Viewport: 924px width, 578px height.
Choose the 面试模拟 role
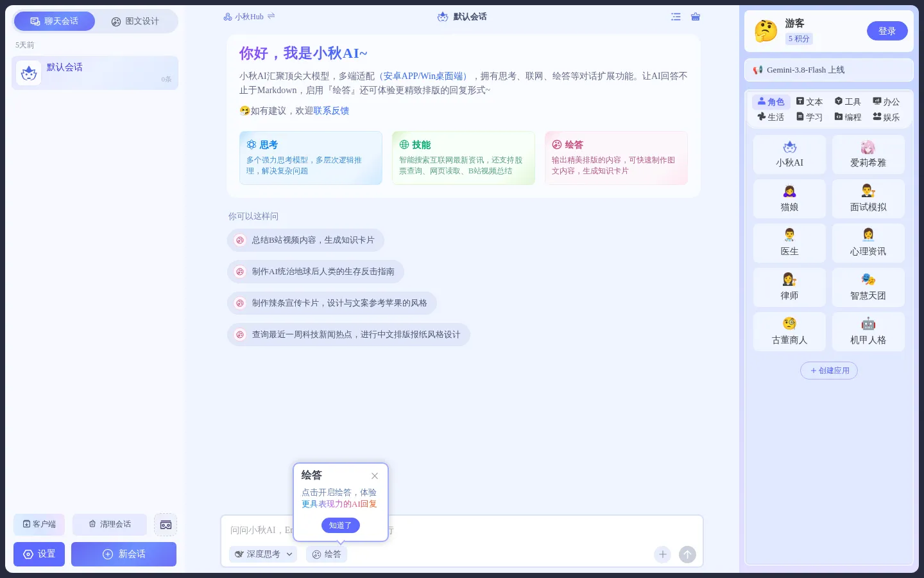(868, 199)
